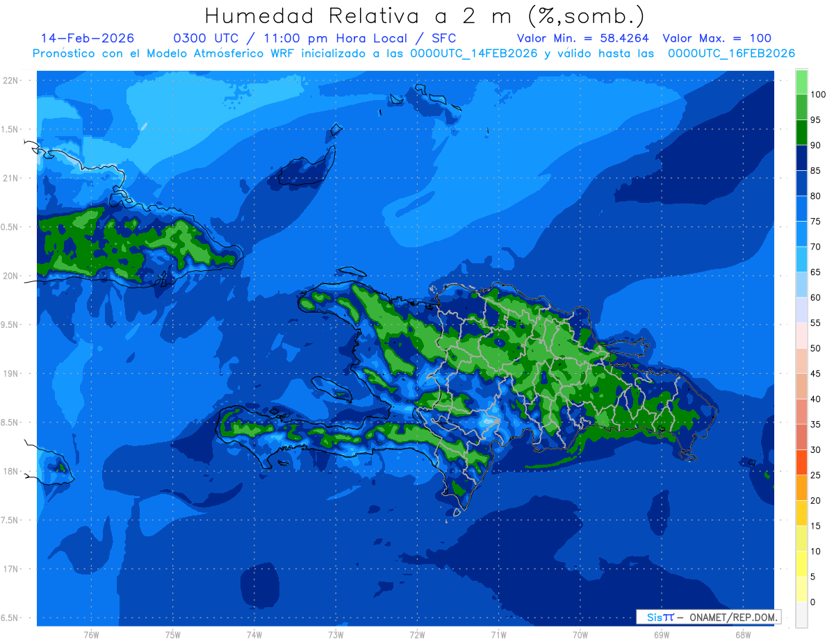Select the "76W" longitude label
834x644 pixels.
pos(91,635)
